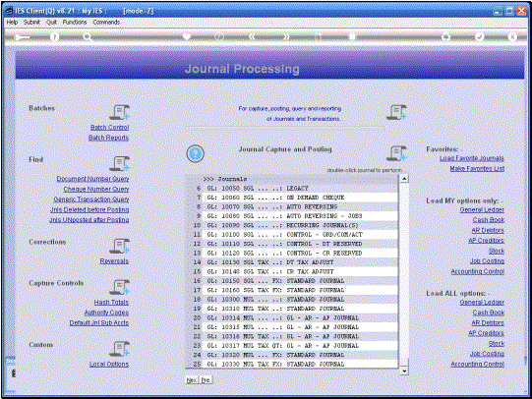Open the Commands menu

tap(106, 22)
